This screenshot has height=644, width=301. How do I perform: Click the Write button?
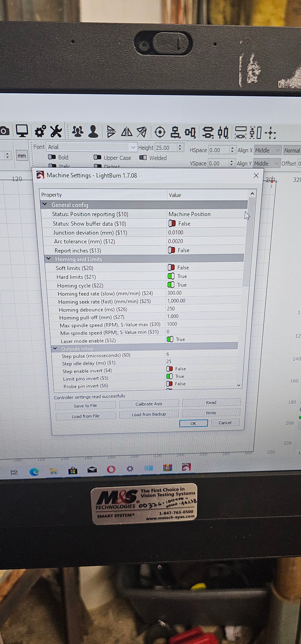tap(211, 412)
